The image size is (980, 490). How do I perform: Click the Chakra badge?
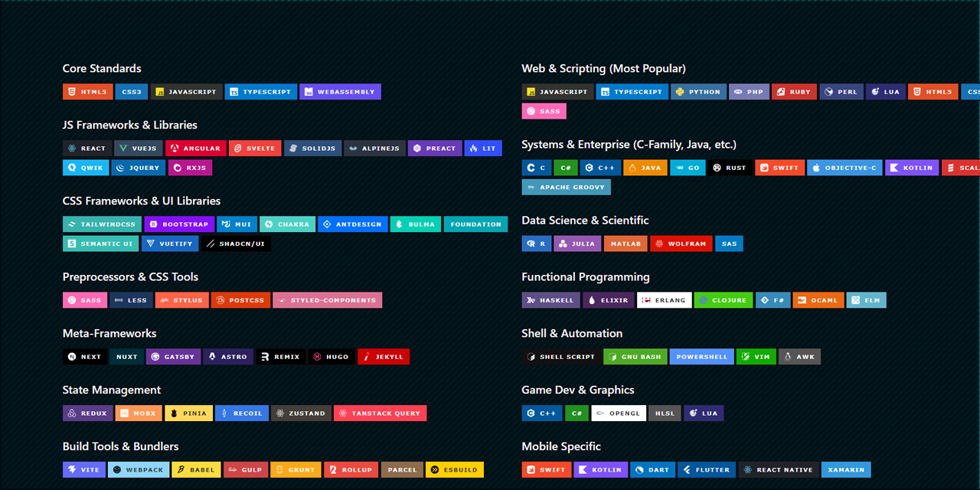coord(288,224)
